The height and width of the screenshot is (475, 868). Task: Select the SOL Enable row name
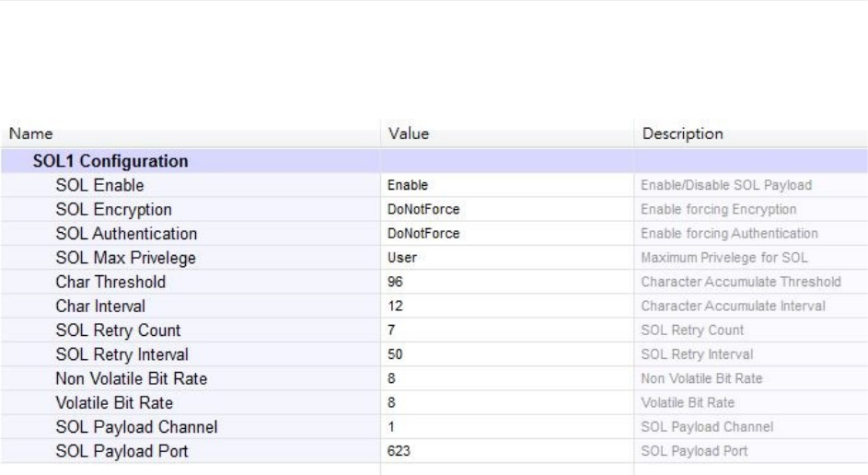pyautogui.click(x=99, y=185)
